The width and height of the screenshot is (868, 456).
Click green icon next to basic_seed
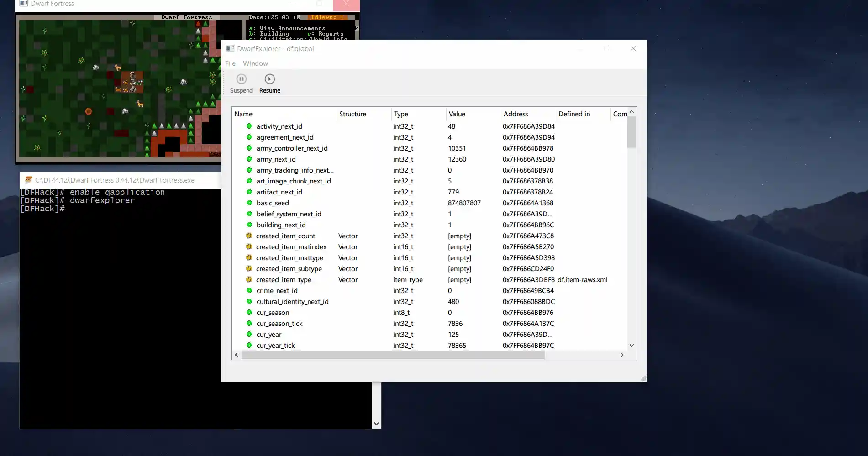[x=249, y=203]
